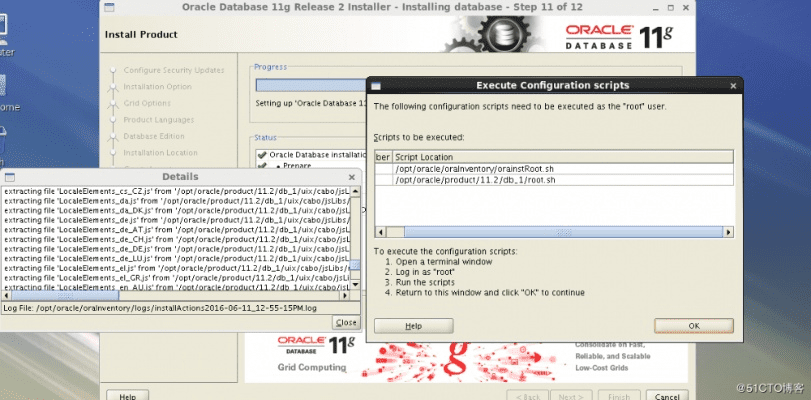Screen dimensions: 811x400
Task: Open the Execute Configuration scripts window menu icon
Action: [x=376, y=85]
